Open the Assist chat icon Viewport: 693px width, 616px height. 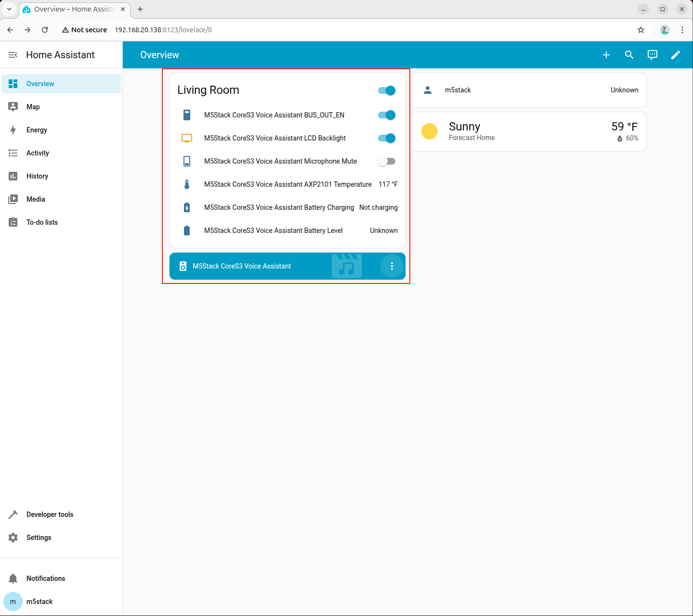click(653, 55)
